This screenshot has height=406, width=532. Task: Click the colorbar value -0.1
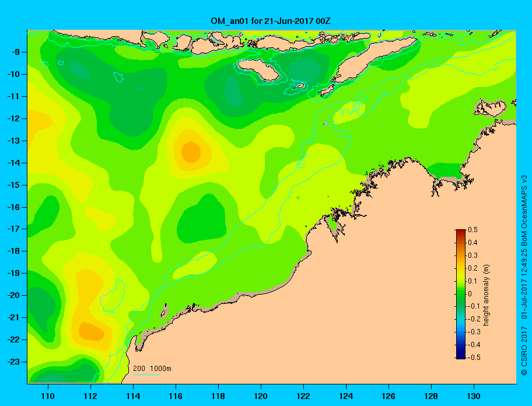coord(474,306)
